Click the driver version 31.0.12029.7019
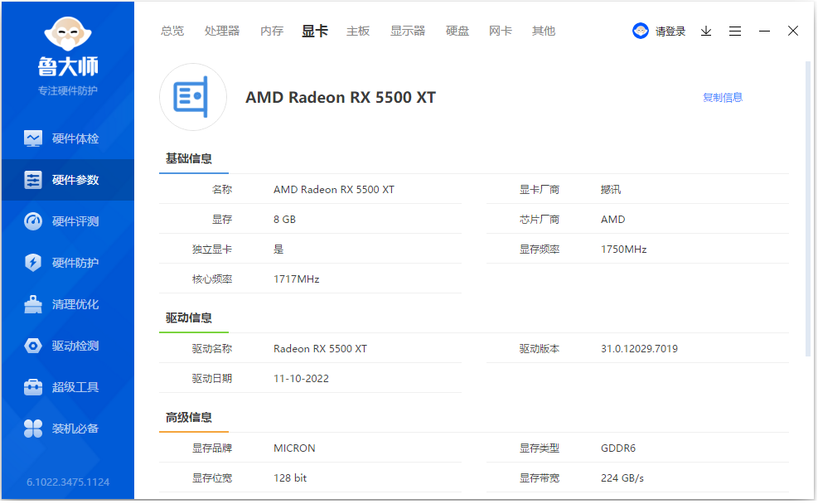Screen dimensions: 818x504 [x=639, y=349]
